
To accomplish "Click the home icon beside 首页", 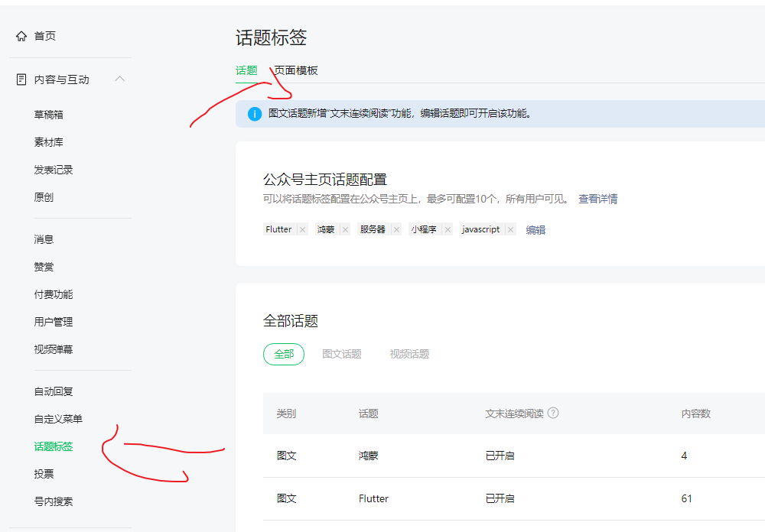I will [x=21, y=35].
